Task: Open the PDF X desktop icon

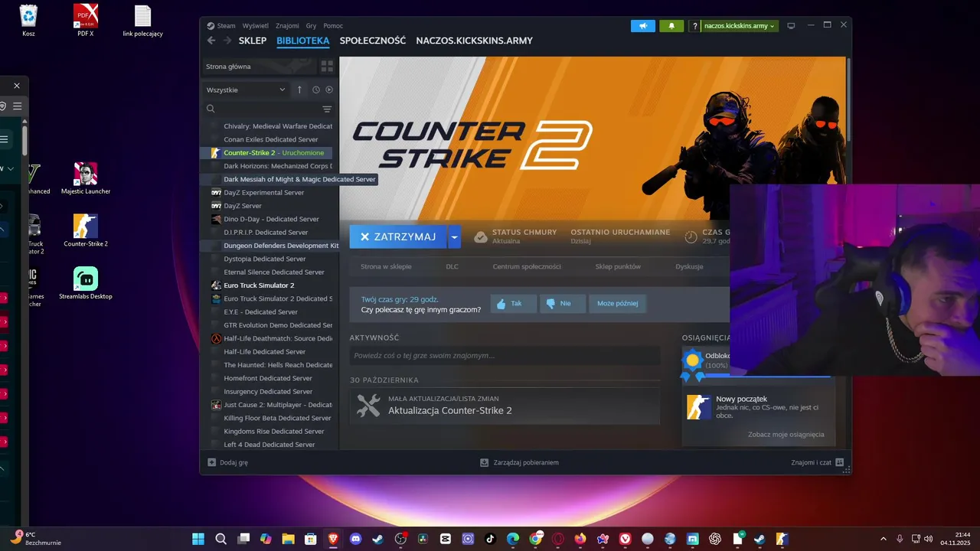Action: [85, 21]
